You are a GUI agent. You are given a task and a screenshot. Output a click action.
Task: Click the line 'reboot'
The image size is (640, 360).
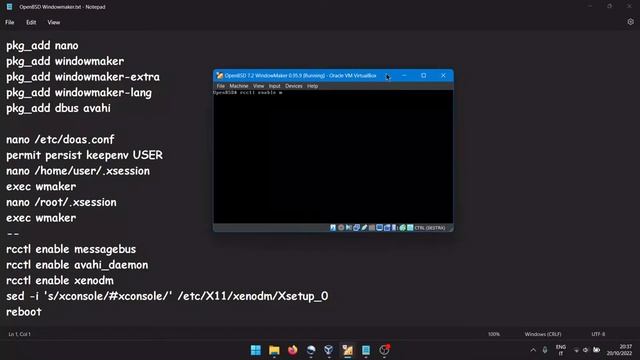coord(24,312)
